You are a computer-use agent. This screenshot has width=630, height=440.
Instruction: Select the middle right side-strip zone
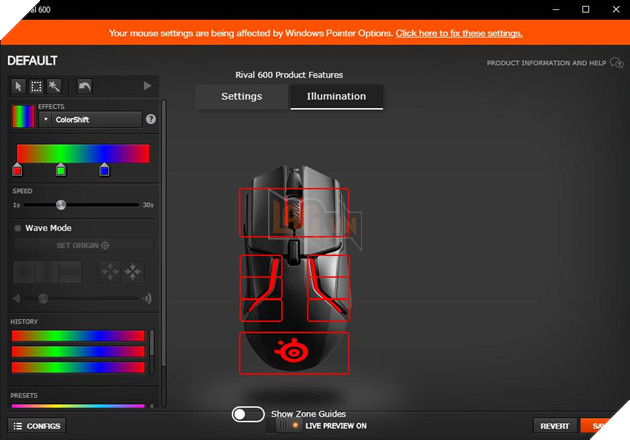point(328,288)
